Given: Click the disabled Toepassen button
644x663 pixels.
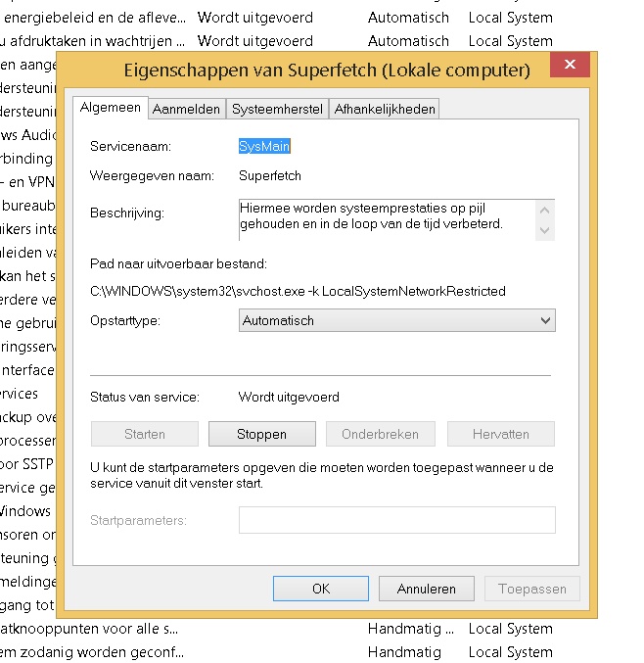Looking at the screenshot, I should click(x=532, y=589).
